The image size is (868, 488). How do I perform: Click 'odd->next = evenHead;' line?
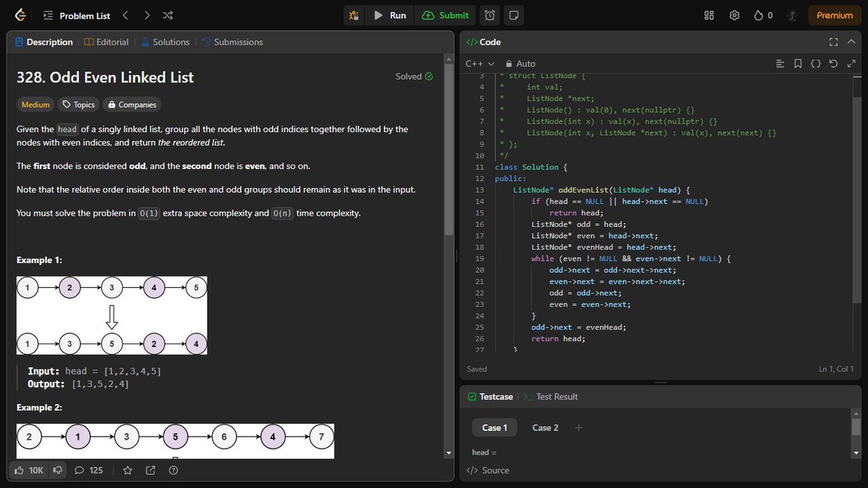[579, 327]
